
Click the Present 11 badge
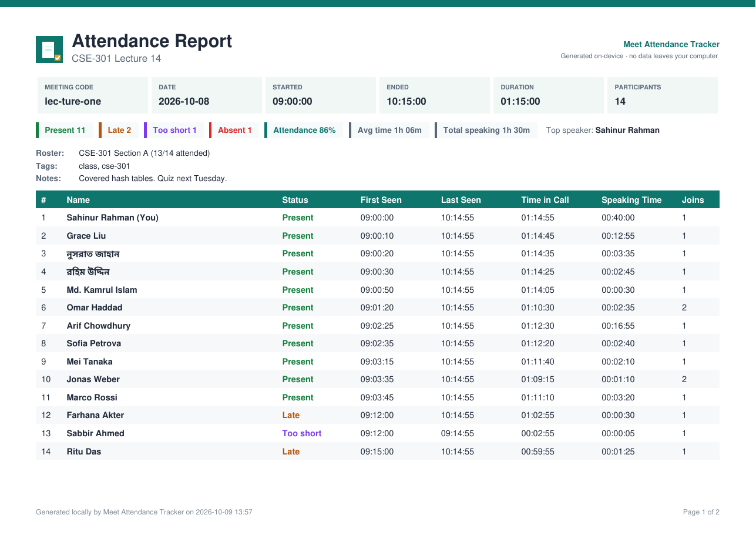click(x=64, y=130)
